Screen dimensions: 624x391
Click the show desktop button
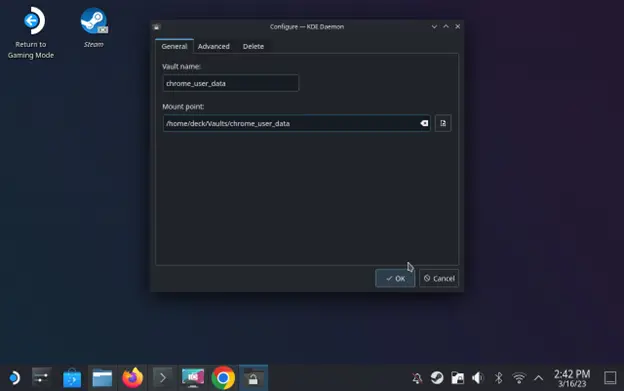[x=610, y=378]
